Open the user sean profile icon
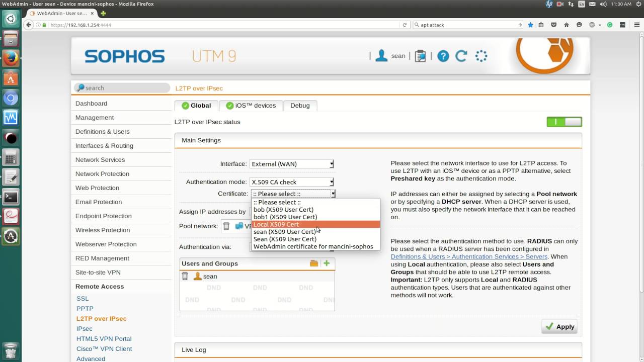Viewport: 644px width, 362px height. click(x=382, y=56)
